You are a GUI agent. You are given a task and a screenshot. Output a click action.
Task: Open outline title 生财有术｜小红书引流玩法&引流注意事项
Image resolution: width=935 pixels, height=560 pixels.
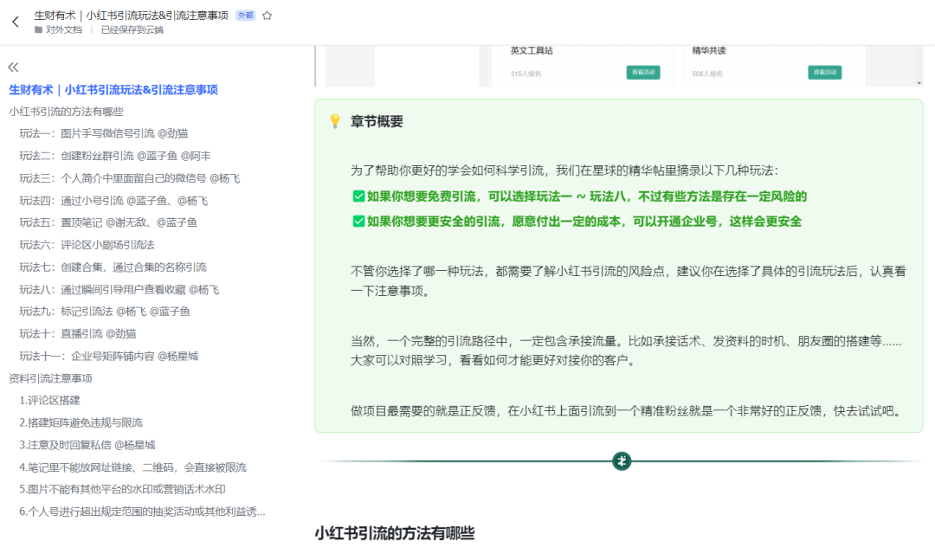[x=113, y=89]
